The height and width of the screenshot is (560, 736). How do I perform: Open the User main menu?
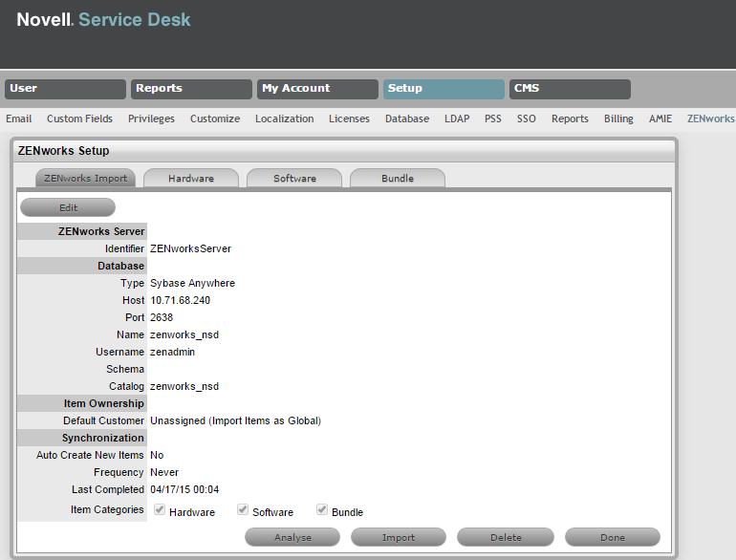[65, 89]
